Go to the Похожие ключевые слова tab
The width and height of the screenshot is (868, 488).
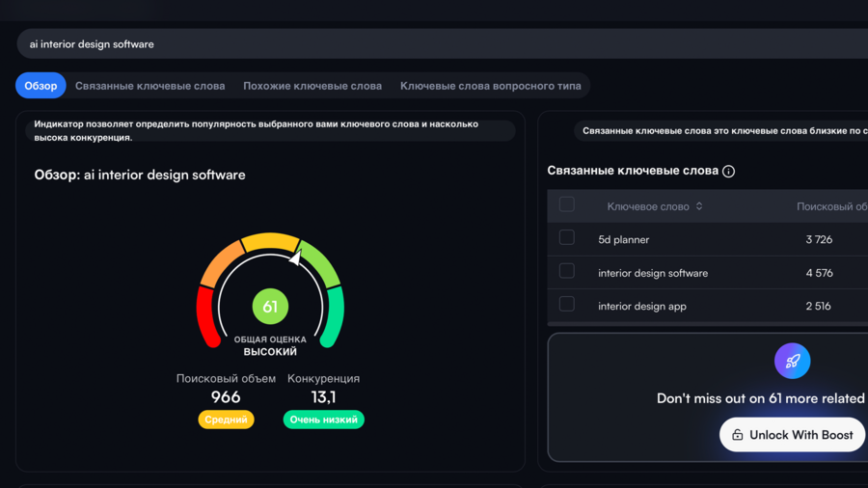(x=312, y=86)
